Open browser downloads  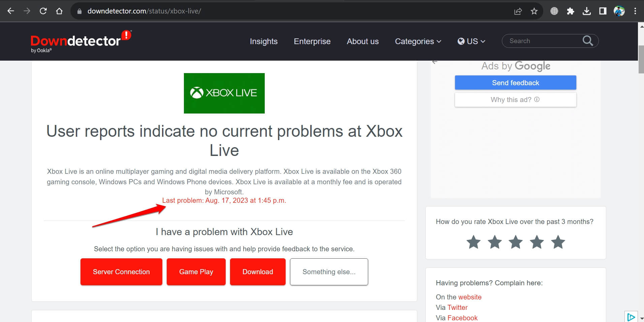coord(587,11)
